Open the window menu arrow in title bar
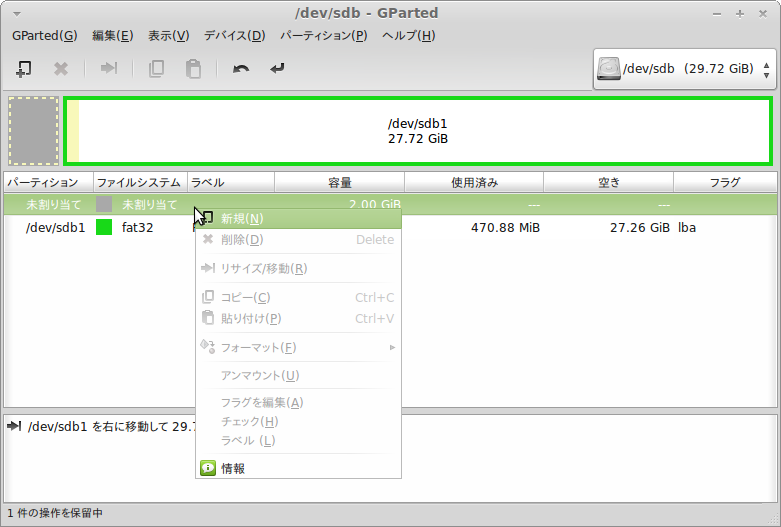This screenshot has width=781, height=527. [17, 13]
